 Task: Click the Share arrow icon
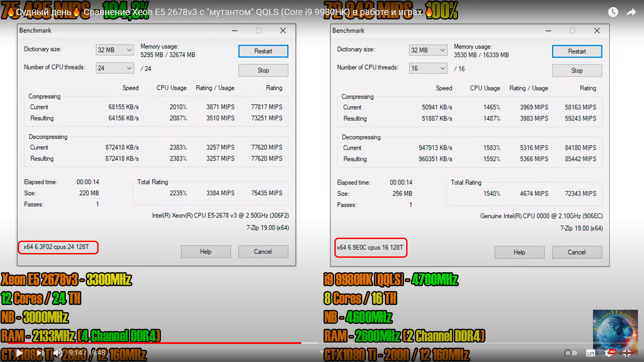pos(631,12)
